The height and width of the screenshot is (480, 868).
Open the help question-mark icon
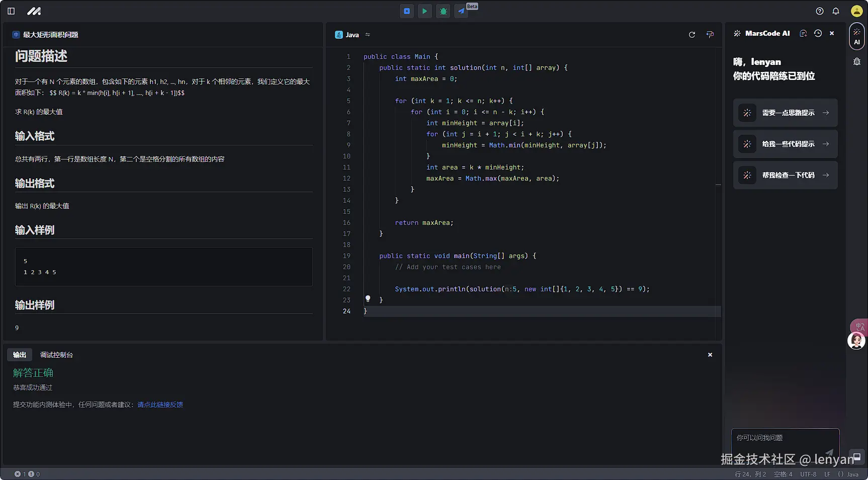tap(820, 11)
